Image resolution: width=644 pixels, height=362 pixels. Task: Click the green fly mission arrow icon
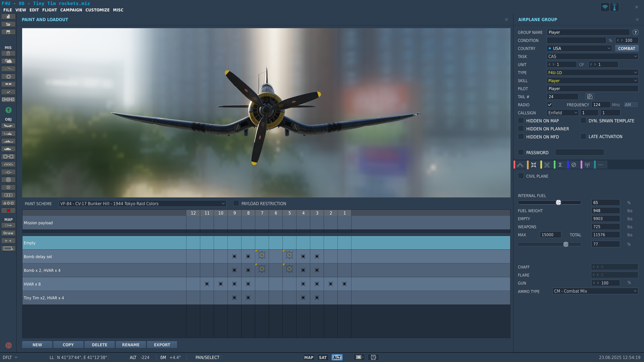pos(8,110)
